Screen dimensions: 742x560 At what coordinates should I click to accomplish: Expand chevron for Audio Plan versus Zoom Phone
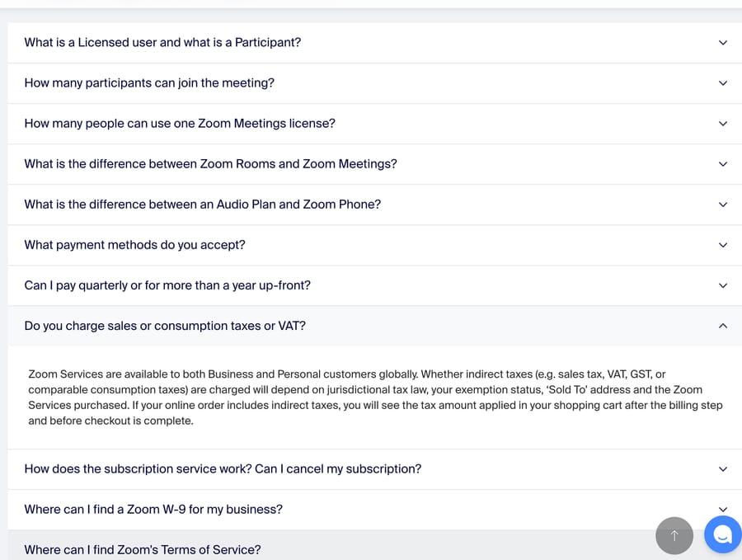(x=722, y=205)
